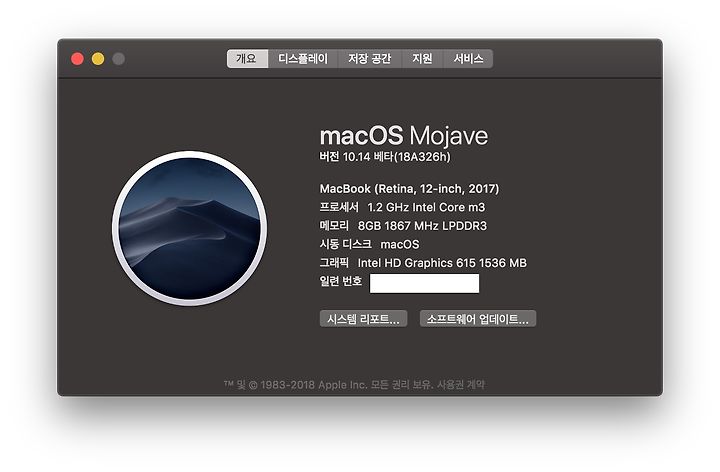Image resolution: width=720 pixels, height=472 pixels.
Task: Show the 서비스 tab
Action: point(468,59)
